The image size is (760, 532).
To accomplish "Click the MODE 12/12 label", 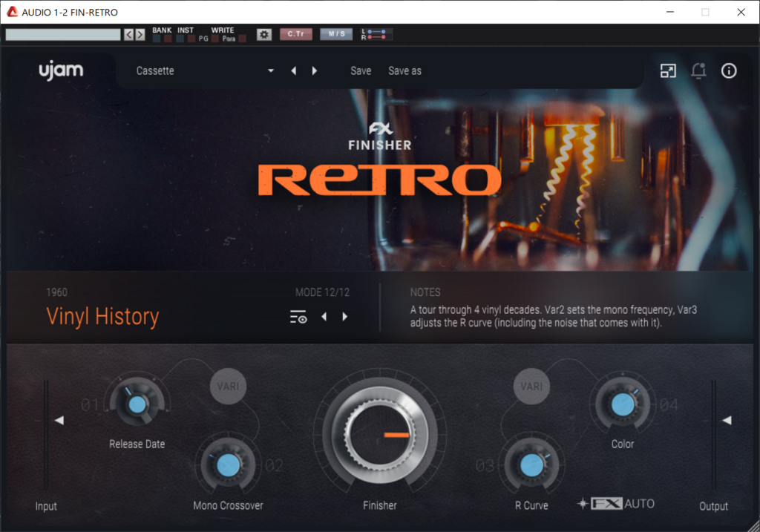I will (322, 292).
